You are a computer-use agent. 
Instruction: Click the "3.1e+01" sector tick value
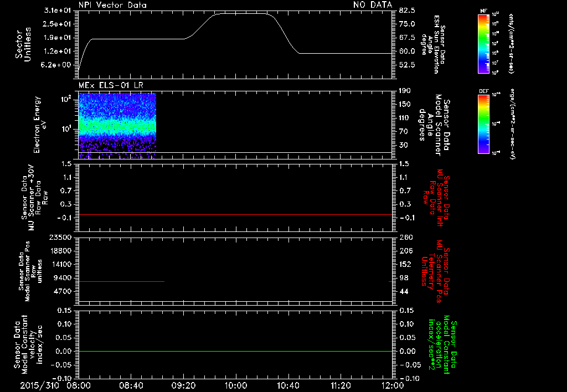pyautogui.click(x=58, y=11)
